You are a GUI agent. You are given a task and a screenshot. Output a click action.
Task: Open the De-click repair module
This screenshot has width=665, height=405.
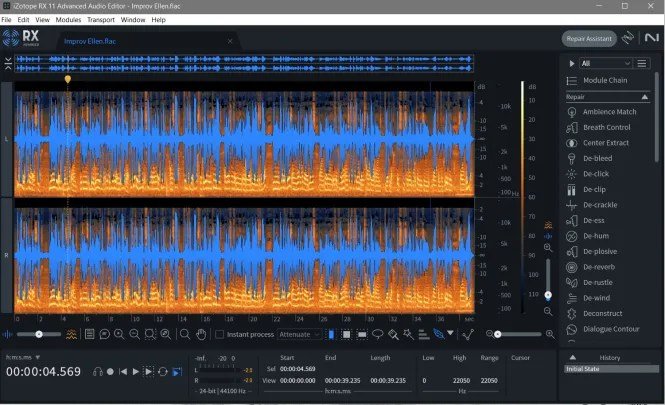click(597, 173)
